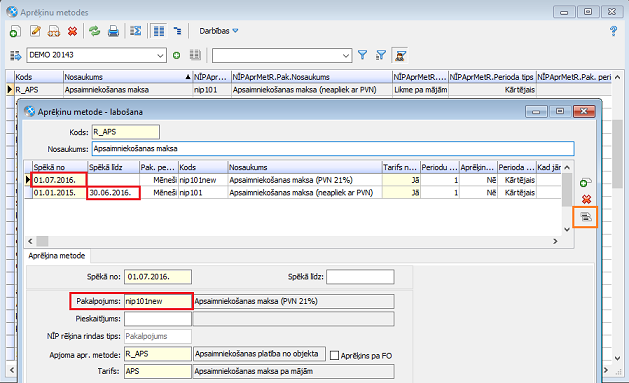Click the first filter funnel icon
Screen dimensions: 629x383
coord(362,55)
